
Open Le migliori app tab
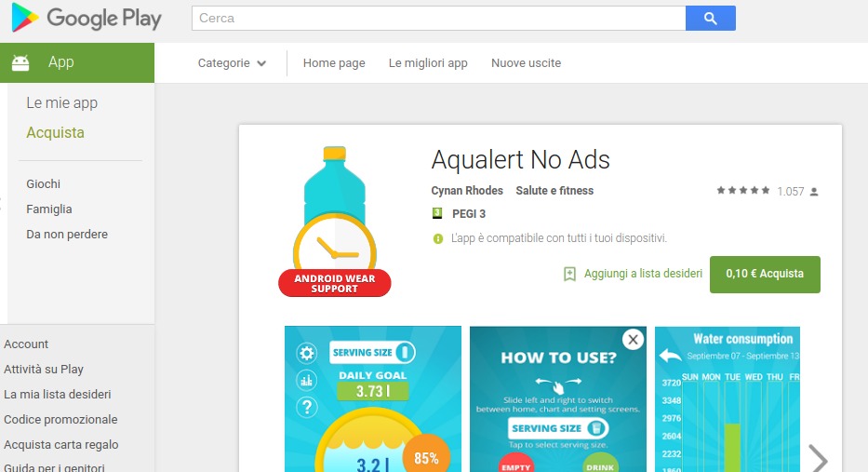(428, 63)
